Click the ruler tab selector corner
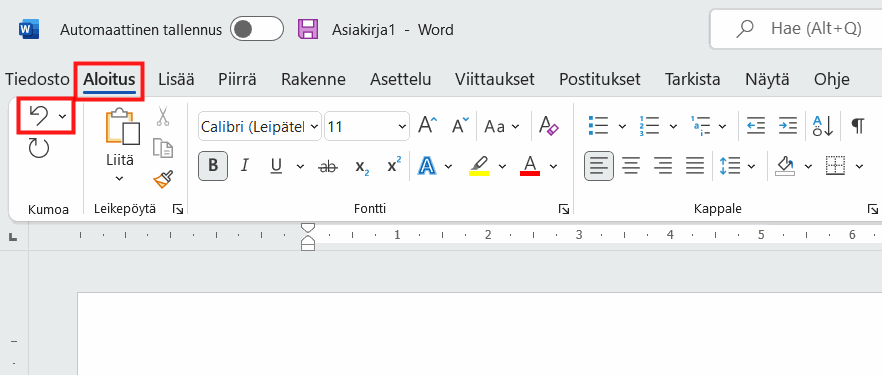The image size is (882, 375). coord(12,238)
